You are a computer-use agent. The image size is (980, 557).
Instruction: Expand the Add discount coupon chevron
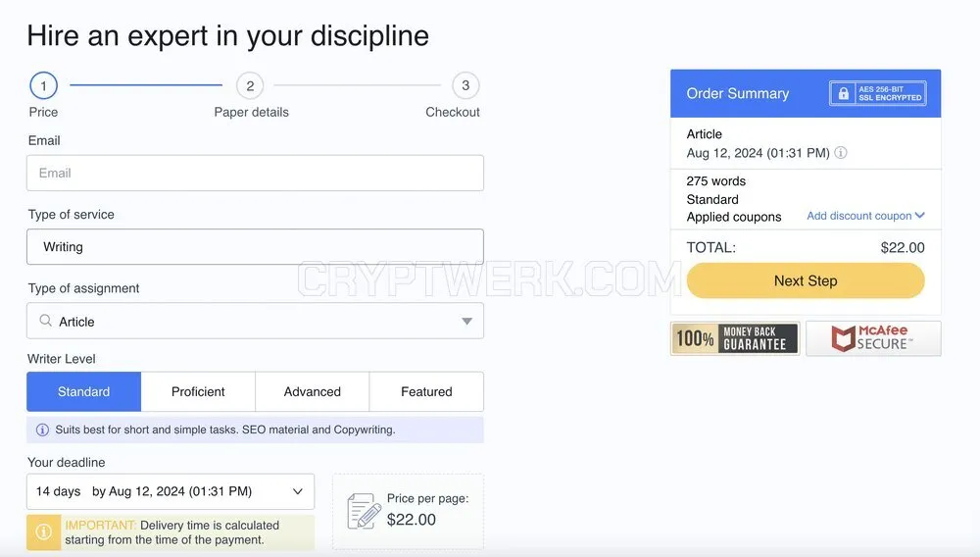pyautogui.click(x=919, y=215)
